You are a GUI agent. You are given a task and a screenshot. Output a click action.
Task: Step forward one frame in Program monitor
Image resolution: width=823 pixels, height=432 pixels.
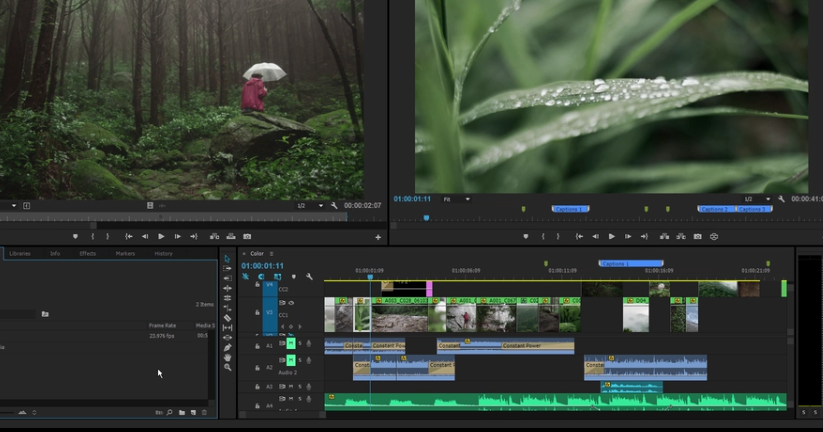(x=628, y=237)
